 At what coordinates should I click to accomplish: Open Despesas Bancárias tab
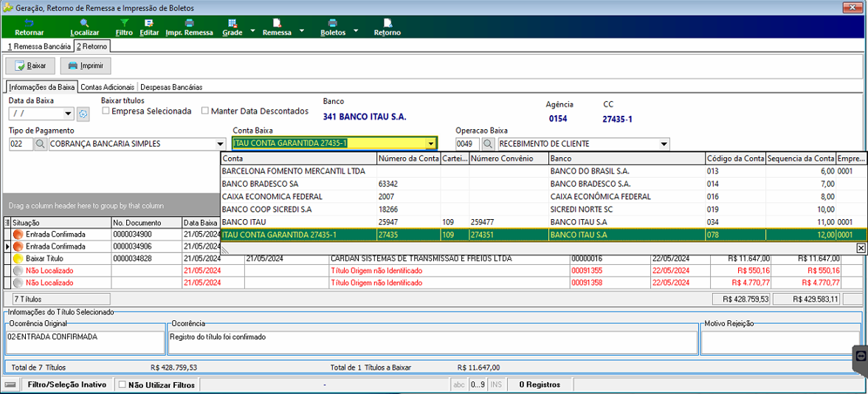click(171, 87)
